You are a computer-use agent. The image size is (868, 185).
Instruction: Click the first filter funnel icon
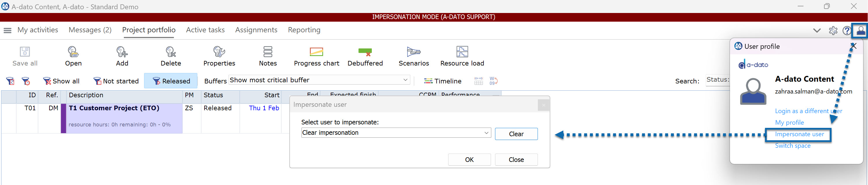(10, 81)
